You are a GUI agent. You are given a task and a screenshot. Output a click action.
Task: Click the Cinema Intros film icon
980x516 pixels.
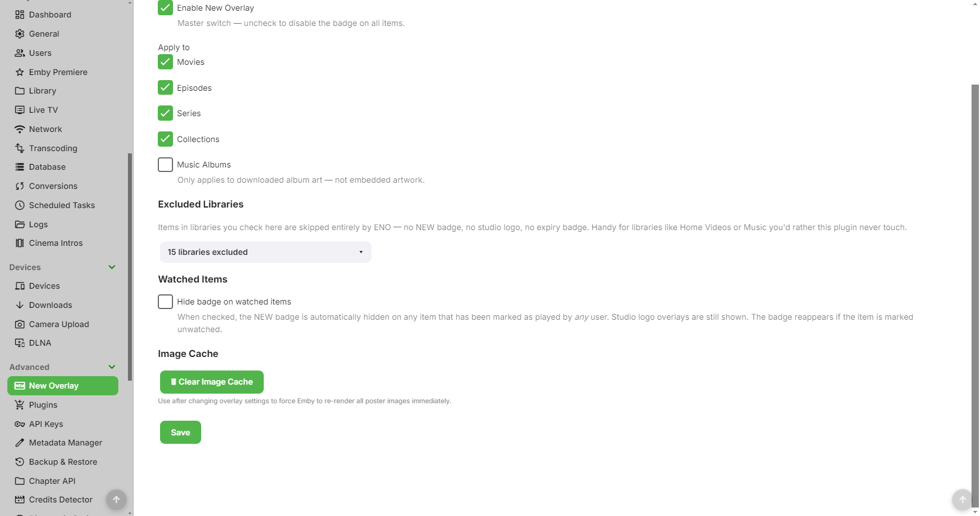20,243
